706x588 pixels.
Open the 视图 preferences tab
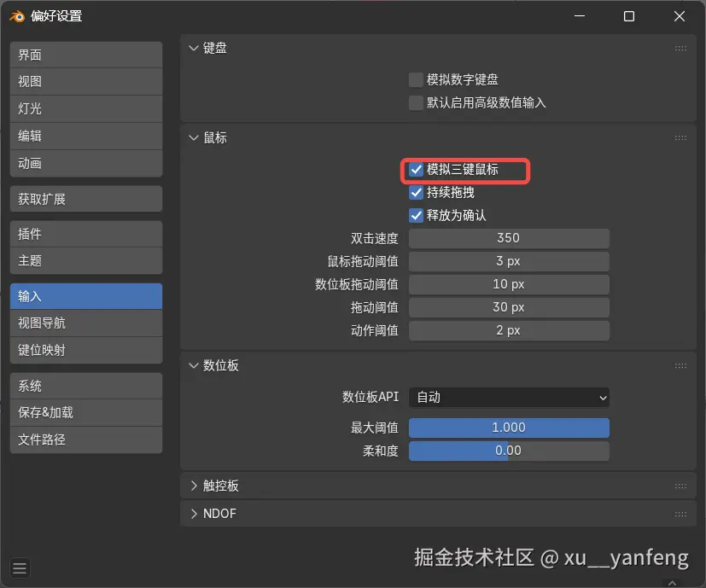[x=86, y=81]
